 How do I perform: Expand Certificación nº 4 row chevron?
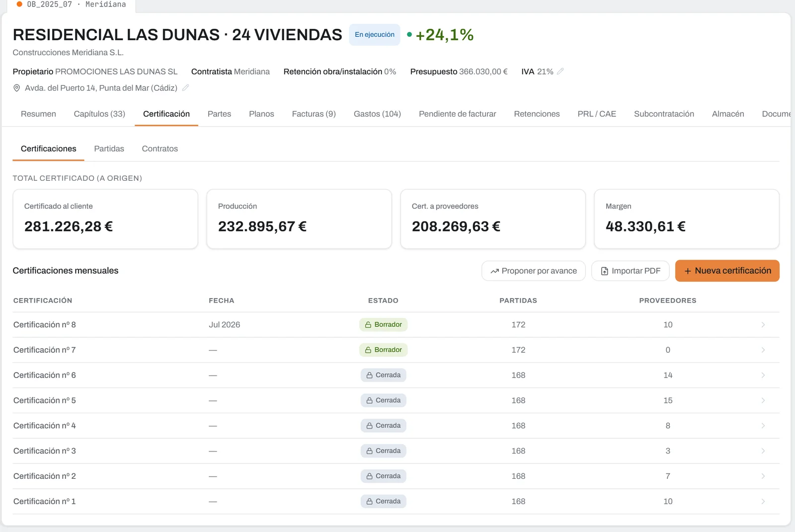point(763,426)
